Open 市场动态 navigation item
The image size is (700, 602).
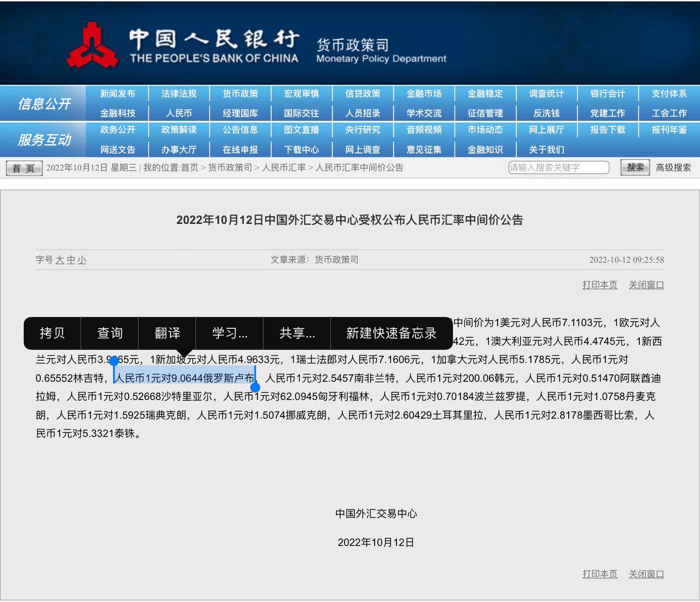tap(485, 130)
